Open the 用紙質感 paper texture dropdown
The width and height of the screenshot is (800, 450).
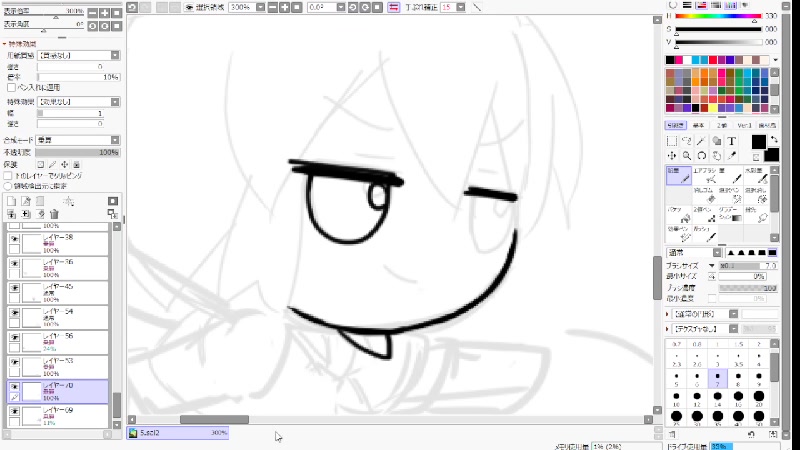point(77,56)
